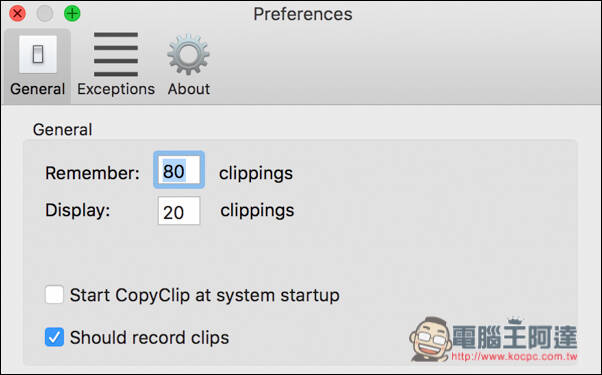Image resolution: width=602 pixels, height=375 pixels.
Task: Disable the Should record clips checkbox
Action: coord(54,337)
